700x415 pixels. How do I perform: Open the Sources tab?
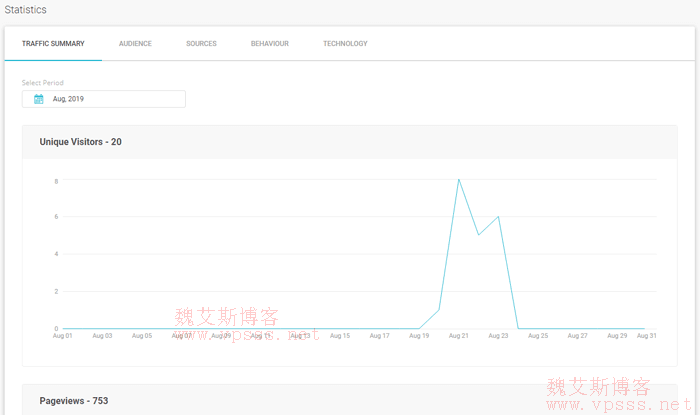click(201, 44)
